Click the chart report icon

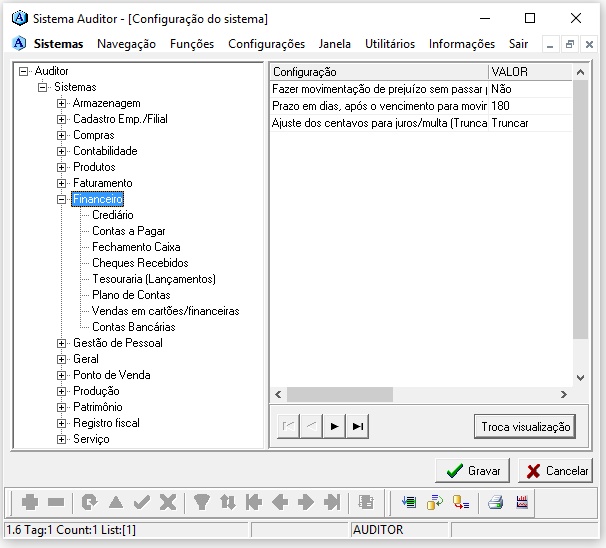(x=522, y=502)
